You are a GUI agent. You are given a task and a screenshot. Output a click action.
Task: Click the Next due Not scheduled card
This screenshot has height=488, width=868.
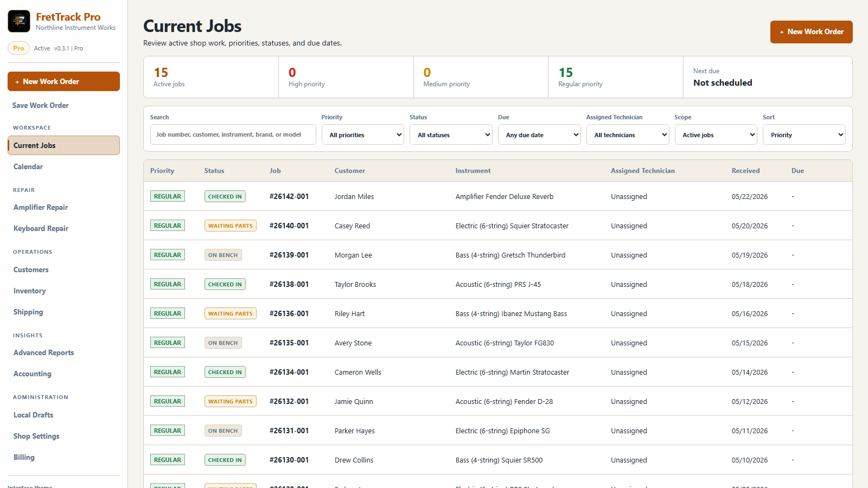click(x=768, y=77)
